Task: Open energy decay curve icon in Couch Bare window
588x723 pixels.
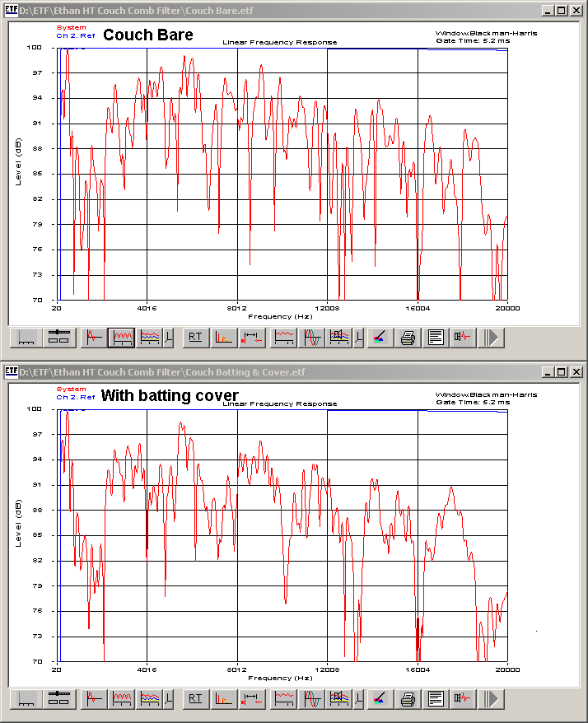Action: point(224,338)
